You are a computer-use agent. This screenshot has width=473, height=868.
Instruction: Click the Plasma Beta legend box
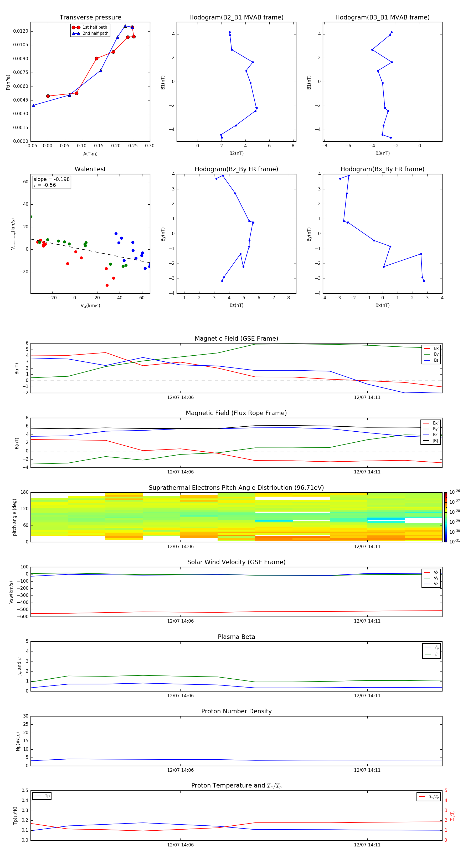pyautogui.click(x=431, y=651)
